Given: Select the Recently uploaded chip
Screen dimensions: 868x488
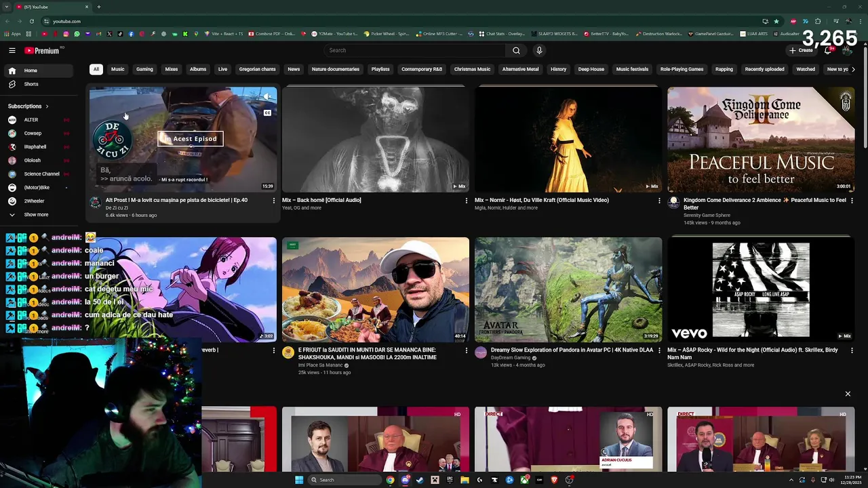Looking at the screenshot, I should click(764, 69).
